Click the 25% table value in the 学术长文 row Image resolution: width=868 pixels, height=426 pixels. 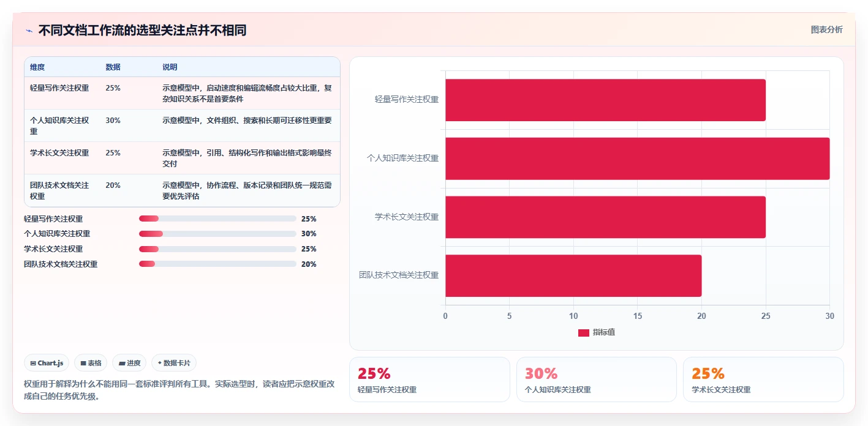coord(113,153)
